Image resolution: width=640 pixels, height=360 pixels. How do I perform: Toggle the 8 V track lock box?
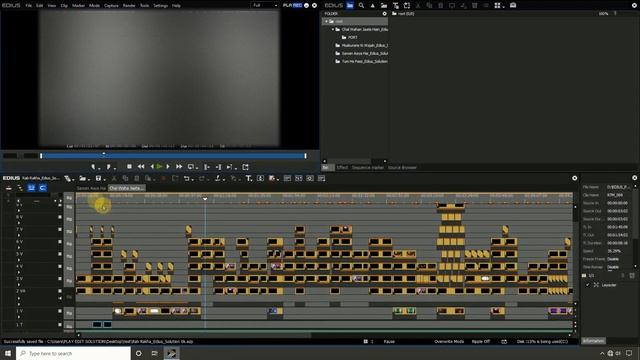pyautogui.click(x=60, y=217)
